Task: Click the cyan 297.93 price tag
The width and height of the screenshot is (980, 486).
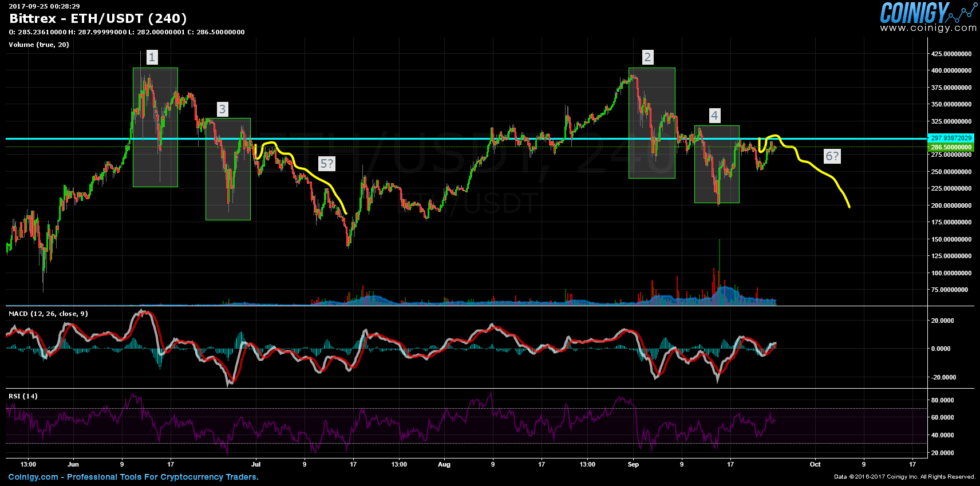Action: (951, 138)
